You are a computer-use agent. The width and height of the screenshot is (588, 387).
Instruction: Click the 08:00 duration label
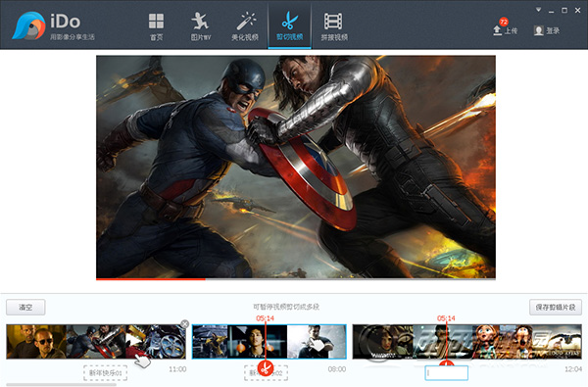[337, 369]
